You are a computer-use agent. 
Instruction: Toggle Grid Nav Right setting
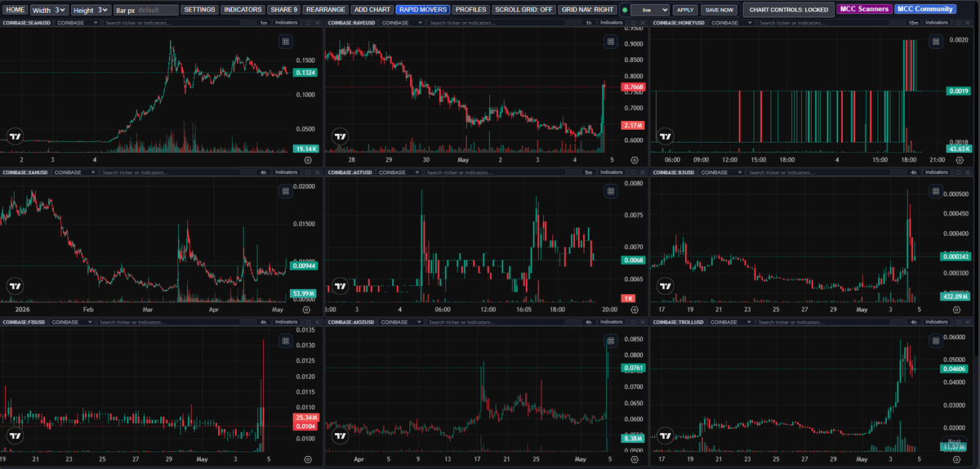pyautogui.click(x=587, y=10)
